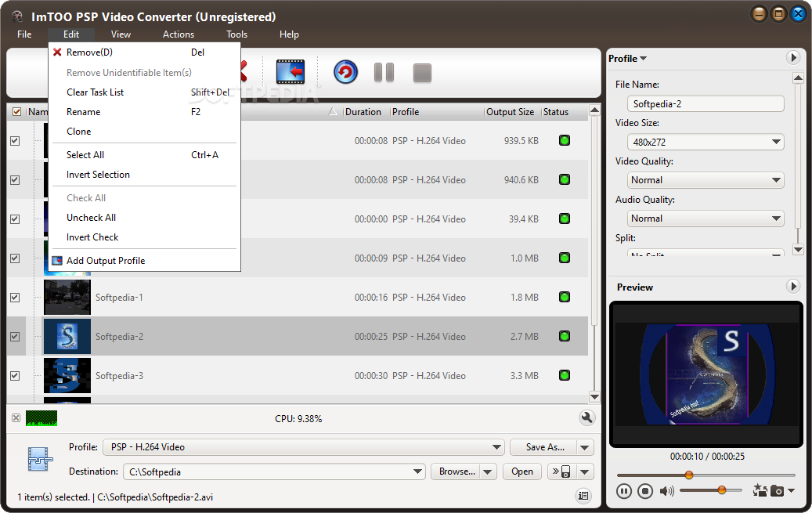This screenshot has height=513, width=812.
Task: Pause the preview playback
Action: coord(624,491)
